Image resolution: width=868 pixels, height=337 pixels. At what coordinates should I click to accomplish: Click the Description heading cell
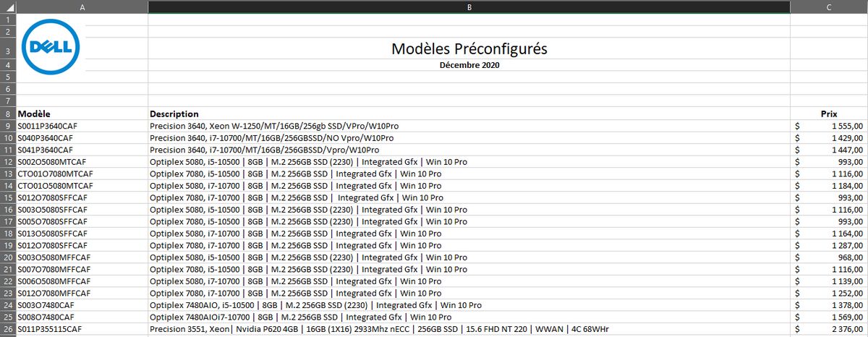click(174, 114)
